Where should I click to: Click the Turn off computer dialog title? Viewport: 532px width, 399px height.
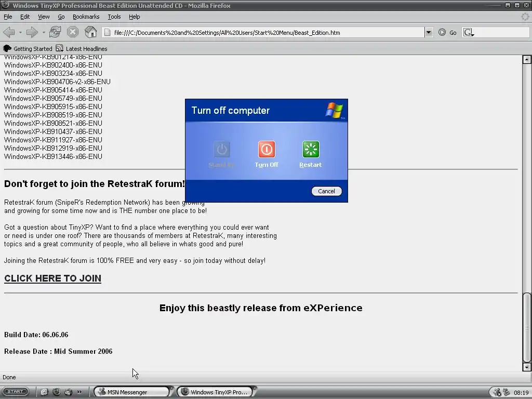point(230,110)
